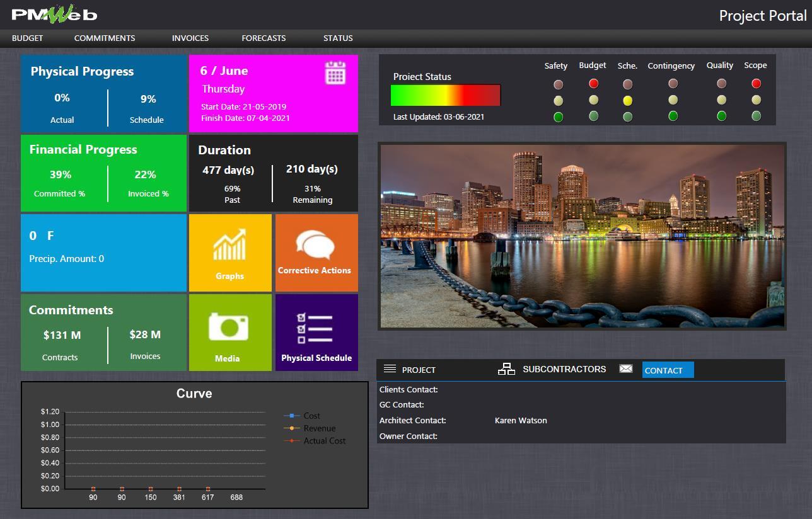Click Last Updated: 03-06-2021 text
812x519 pixels.
[439, 117]
